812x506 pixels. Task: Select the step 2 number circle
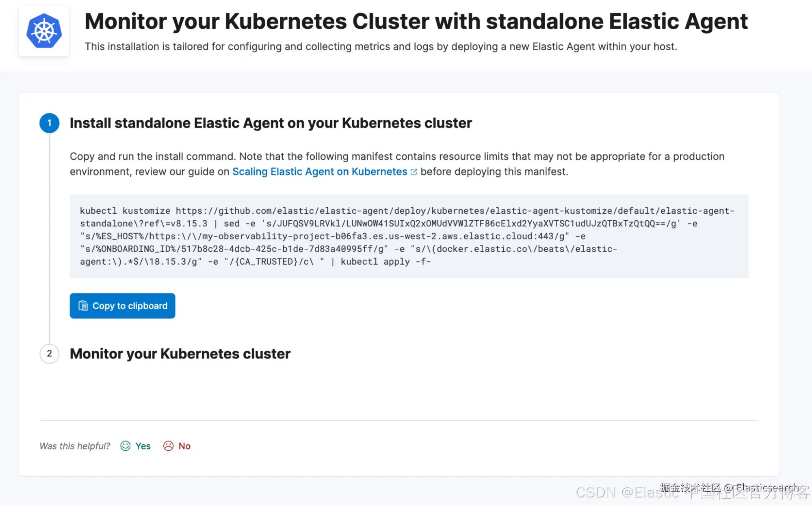tap(49, 354)
